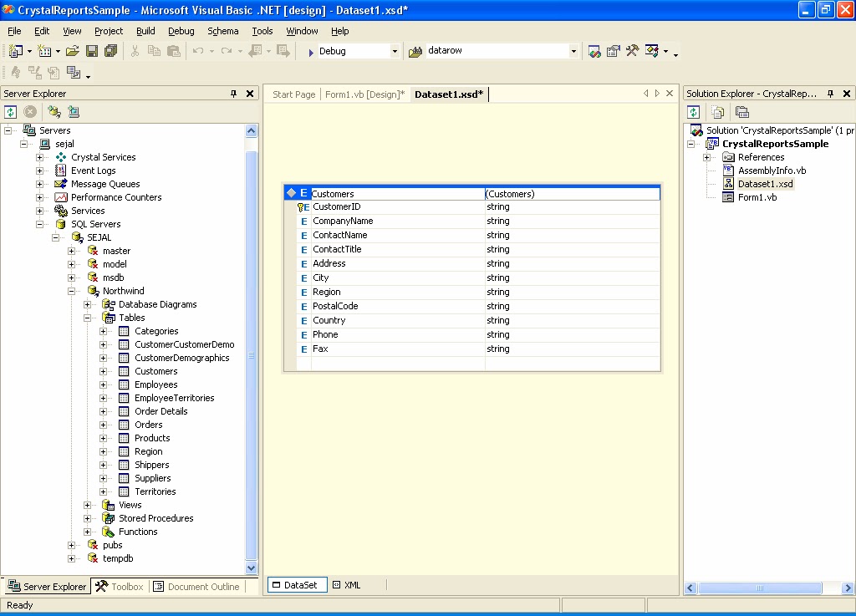Open the Properties window from Solution Explorer toolbar
The width and height of the screenshot is (856, 616).
(741, 111)
